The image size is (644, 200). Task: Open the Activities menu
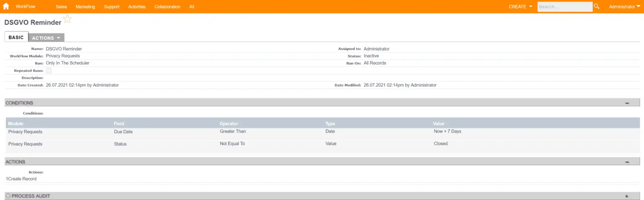click(x=137, y=7)
